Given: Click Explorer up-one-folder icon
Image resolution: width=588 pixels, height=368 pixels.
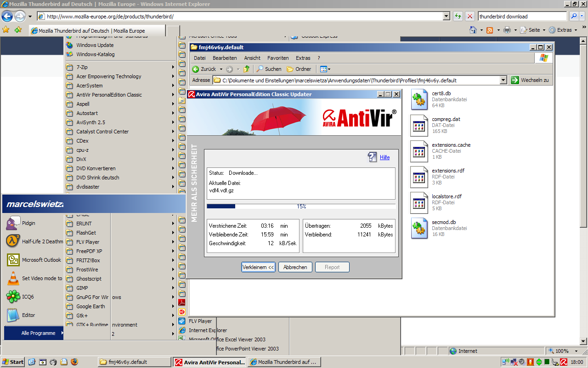Looking at the screenshot, I should (x=247, y=69).
